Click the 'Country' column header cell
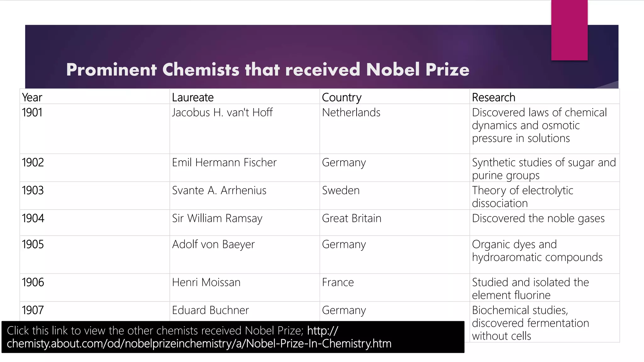This screenshot has width=644, height=362. point(395,97)
